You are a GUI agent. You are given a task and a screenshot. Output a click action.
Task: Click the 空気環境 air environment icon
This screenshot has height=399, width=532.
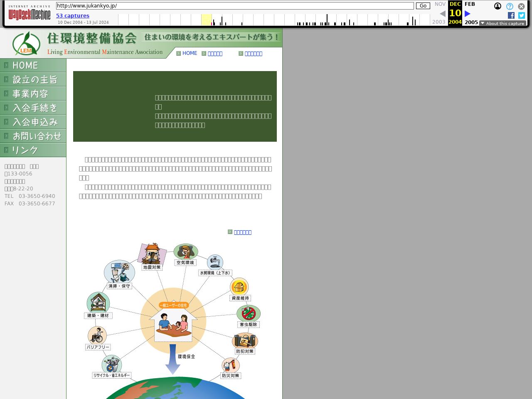tap(185, 254)
